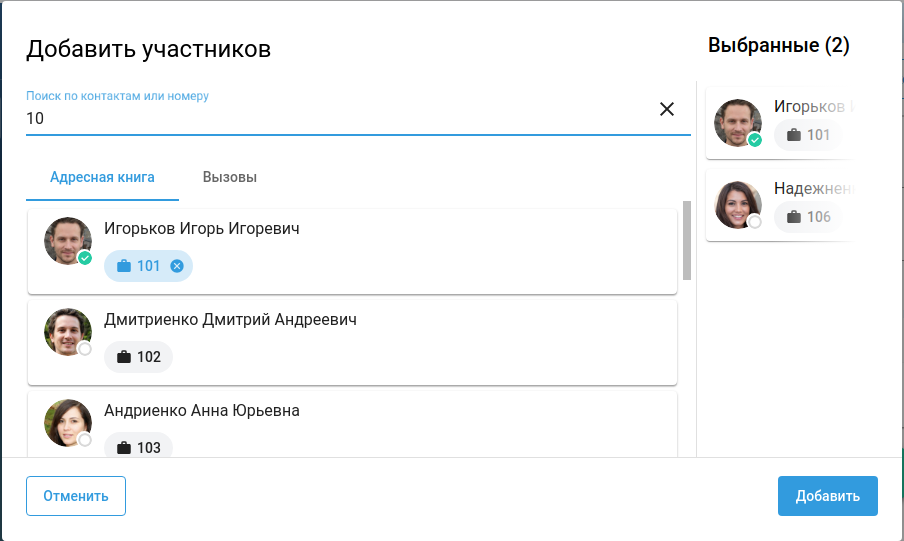Screen dimensions: 904x541
Task: Click Игорьков Игорь Игоревич's avatar in address book
Action: 68,241
